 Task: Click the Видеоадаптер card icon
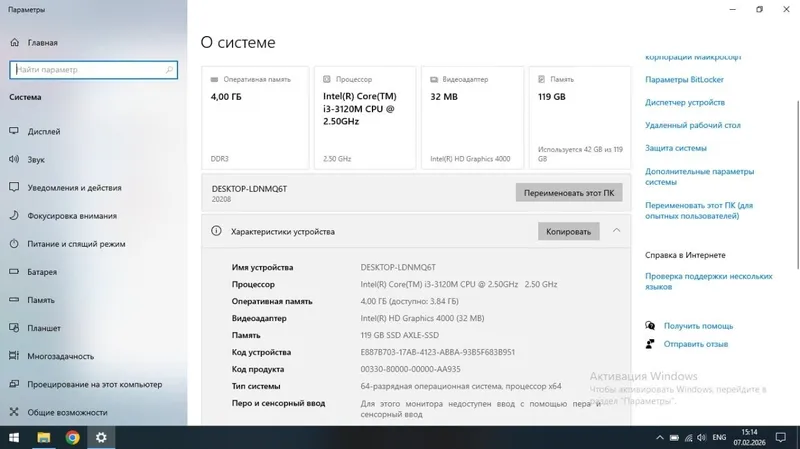(x=434, y=79)
